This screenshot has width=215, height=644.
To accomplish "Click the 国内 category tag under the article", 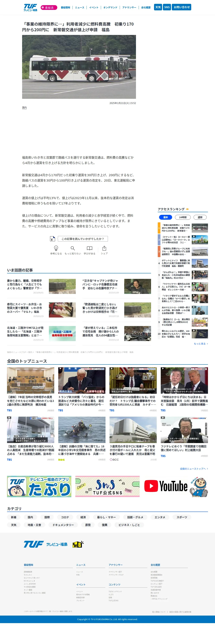I will (x=24, y=108).
